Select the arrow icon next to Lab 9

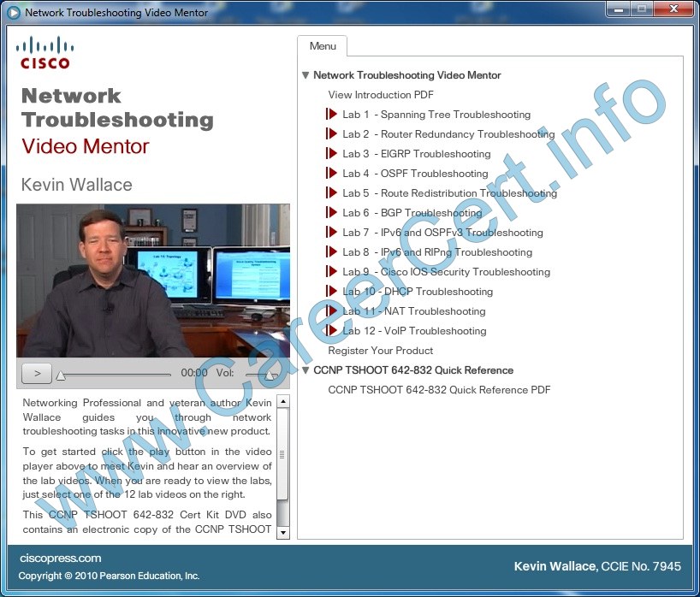[331, 272]
